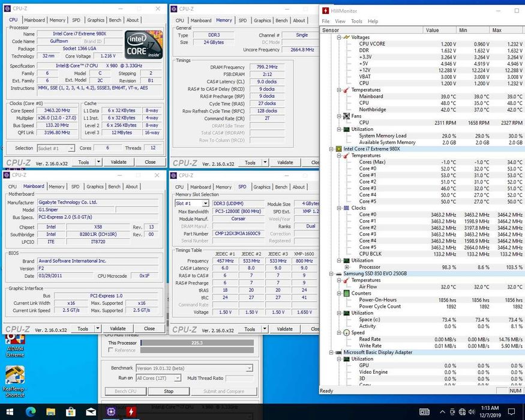Open HWMonitor Help menu
The width and height of the screenshot is (525, 420).
coord(373,21)
